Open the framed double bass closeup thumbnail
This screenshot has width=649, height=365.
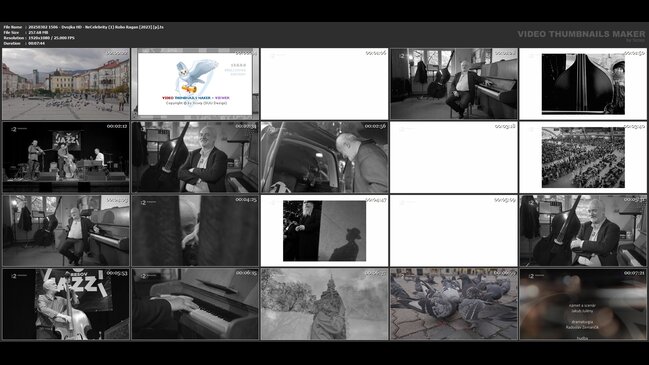coord(583,84)
